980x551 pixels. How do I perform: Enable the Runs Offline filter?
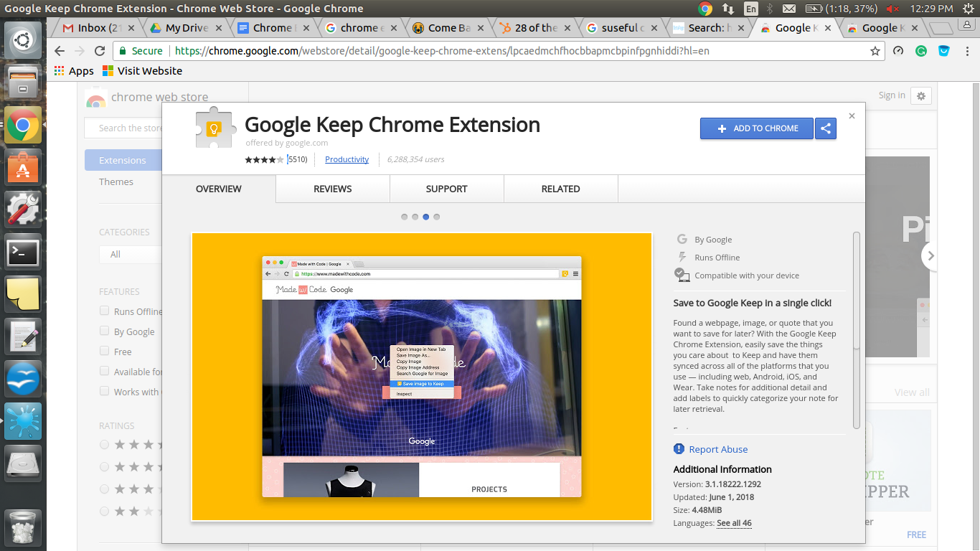pos(104,311)
